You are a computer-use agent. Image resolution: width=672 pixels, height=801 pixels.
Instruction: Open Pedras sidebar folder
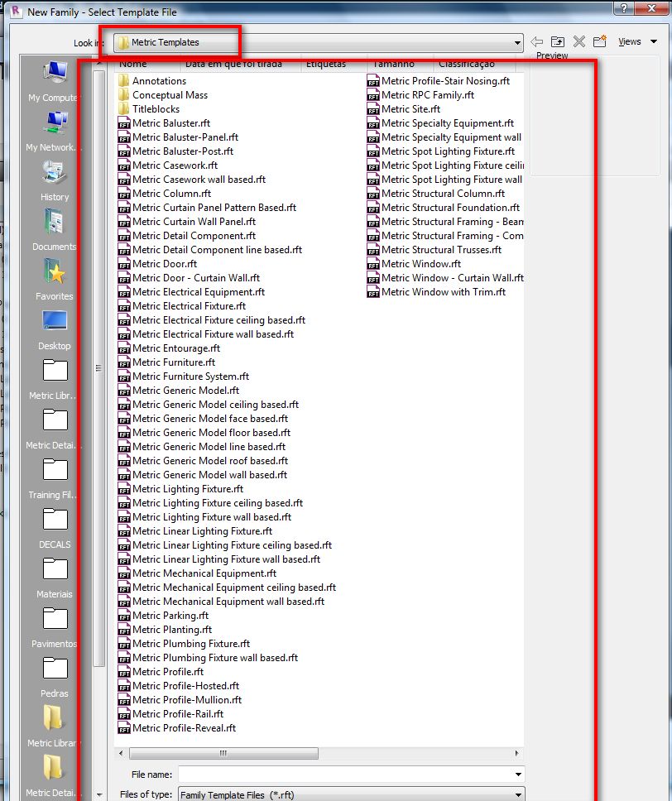tap(54, 677)
